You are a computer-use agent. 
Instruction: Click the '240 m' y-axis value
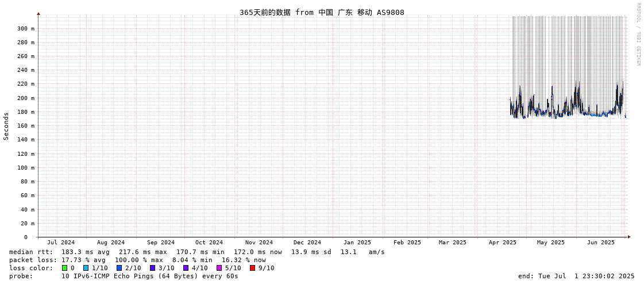pyautogui.click(x=26, y=70)
